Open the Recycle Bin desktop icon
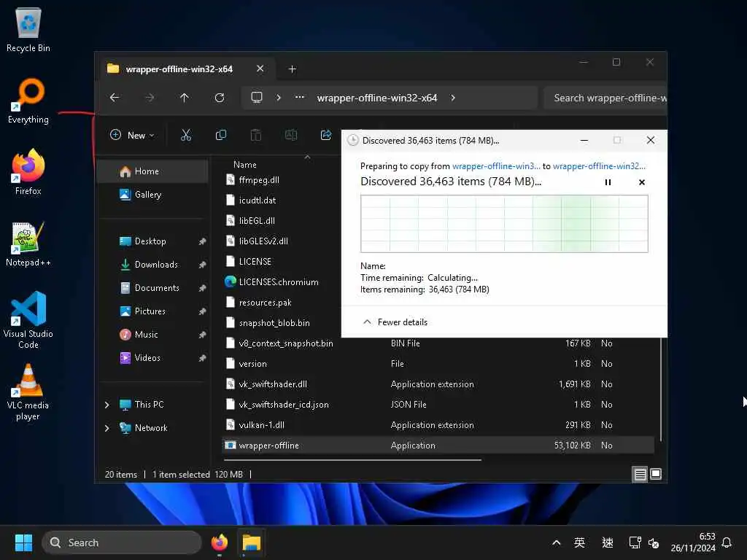Image resolution: width=747 pixels, height=560 pixels. pyautogui.click(x=28, y=29)
